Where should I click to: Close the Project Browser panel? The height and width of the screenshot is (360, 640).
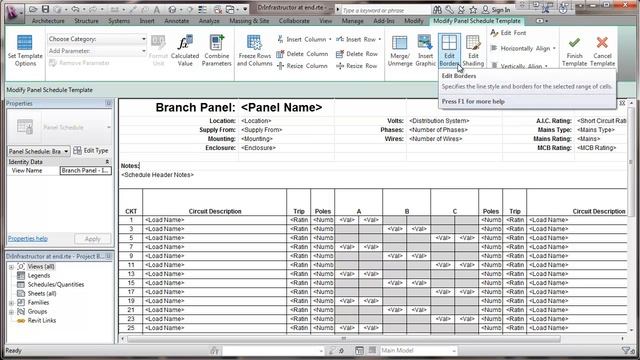coord(109,256)
